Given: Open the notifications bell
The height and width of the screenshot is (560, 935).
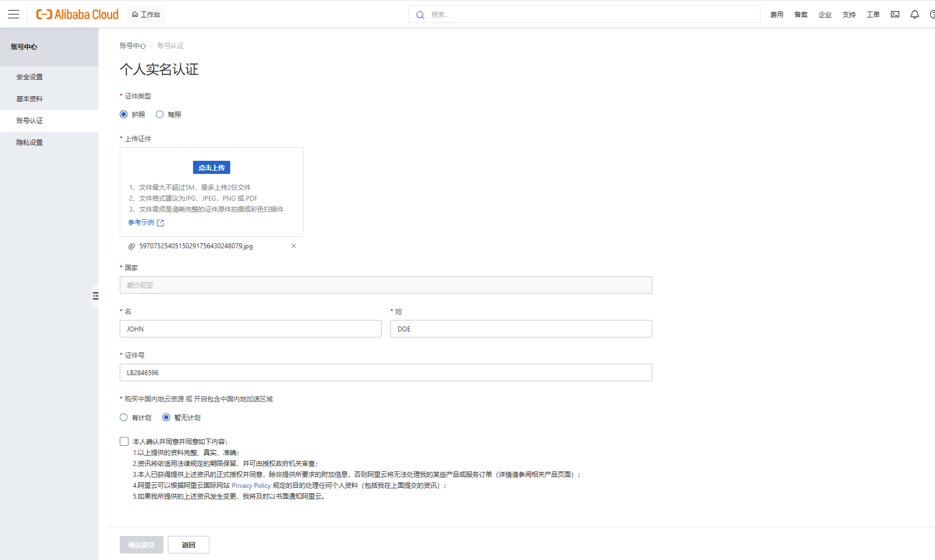Looking at the screenshot, I should click(x=915, y=14).
